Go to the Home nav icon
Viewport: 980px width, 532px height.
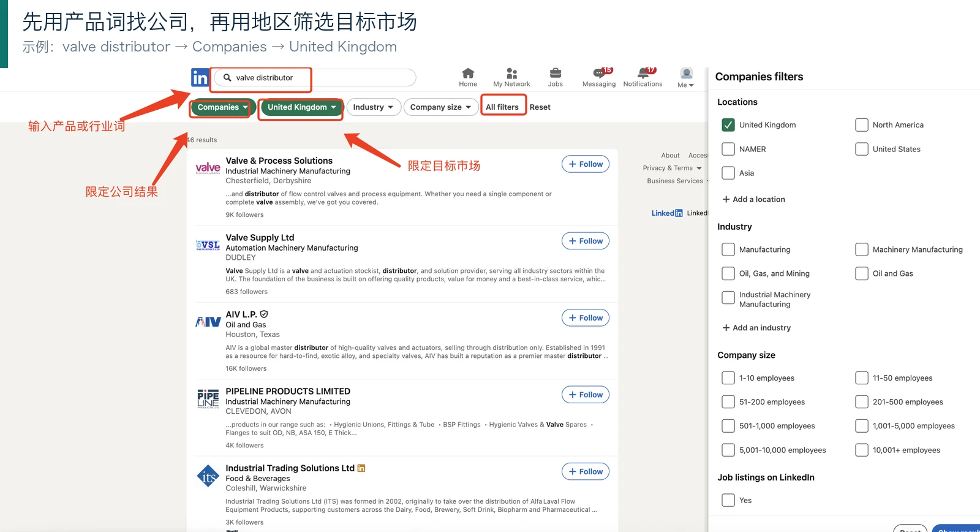468,73
